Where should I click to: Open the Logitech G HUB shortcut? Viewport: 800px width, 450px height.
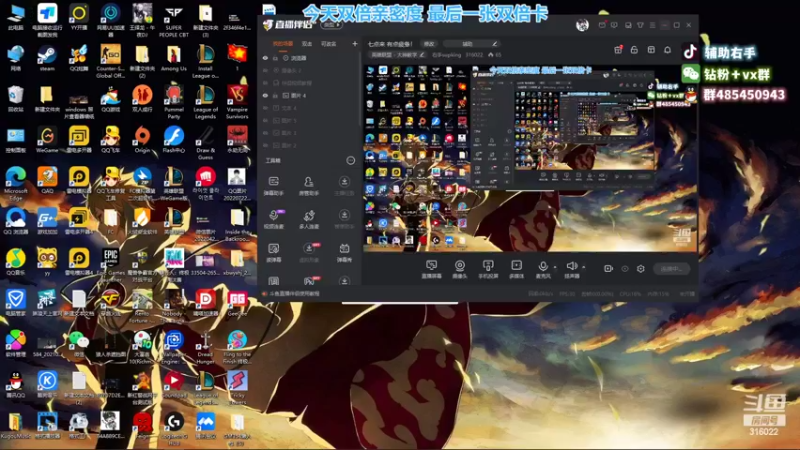(173, 429)
